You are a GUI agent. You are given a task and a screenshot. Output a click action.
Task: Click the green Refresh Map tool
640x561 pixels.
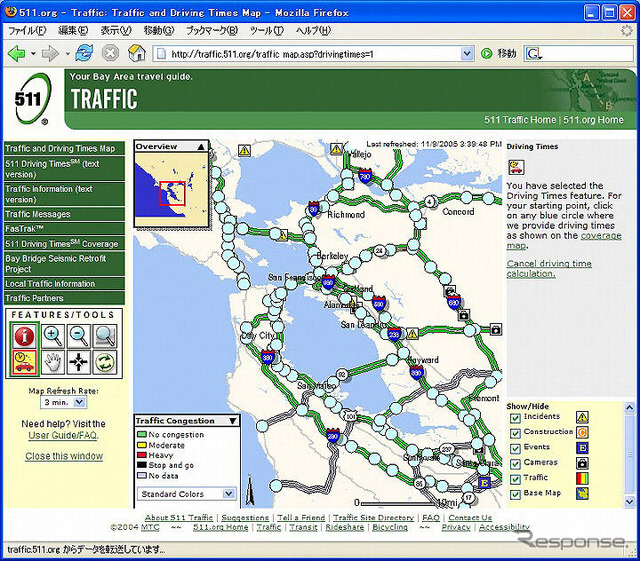(105, 362)
